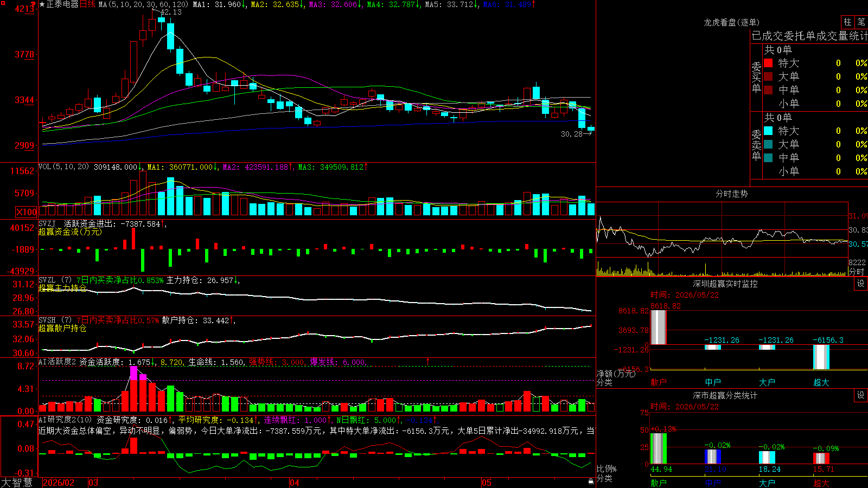
Task: Click the teal 中单 swatch under 委卖单
Action: click(768, 158)
